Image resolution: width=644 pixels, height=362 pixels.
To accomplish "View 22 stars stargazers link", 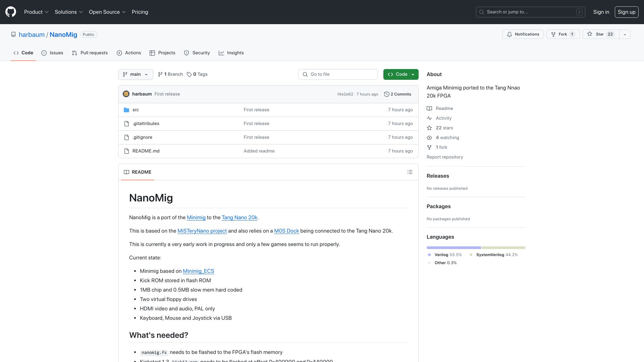I will click(440, 128).
